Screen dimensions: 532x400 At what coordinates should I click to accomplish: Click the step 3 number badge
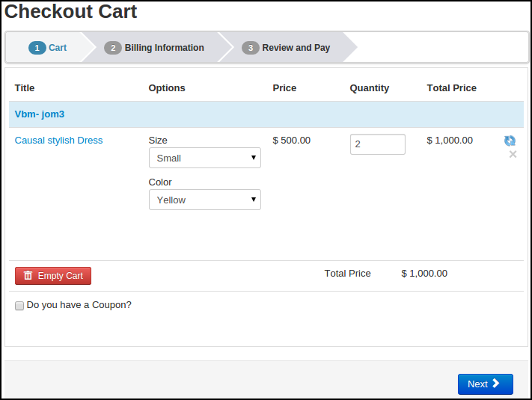[x=250, y=48]
